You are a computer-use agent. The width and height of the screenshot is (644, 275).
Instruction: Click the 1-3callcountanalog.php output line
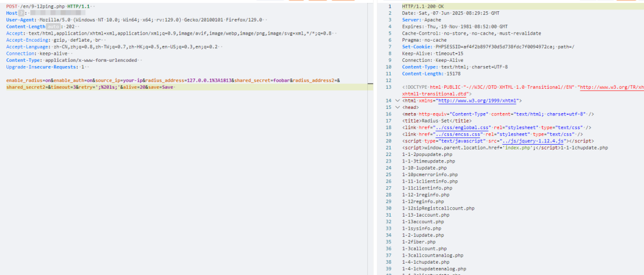click(433, 255)
